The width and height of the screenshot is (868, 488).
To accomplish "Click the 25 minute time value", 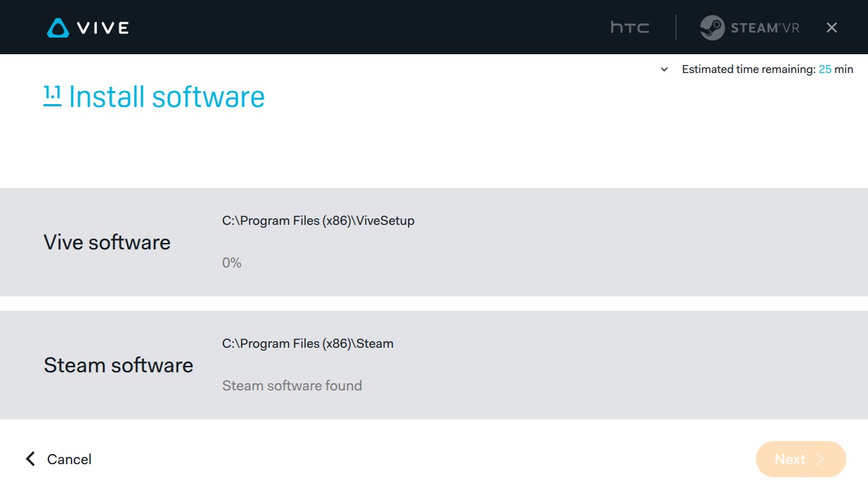I will coord(825,69).
